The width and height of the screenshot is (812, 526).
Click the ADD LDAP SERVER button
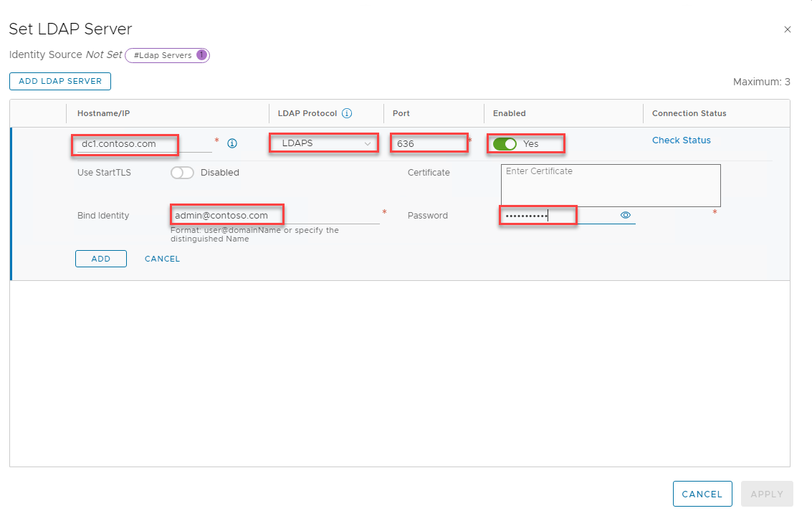[x=59, y=81]
